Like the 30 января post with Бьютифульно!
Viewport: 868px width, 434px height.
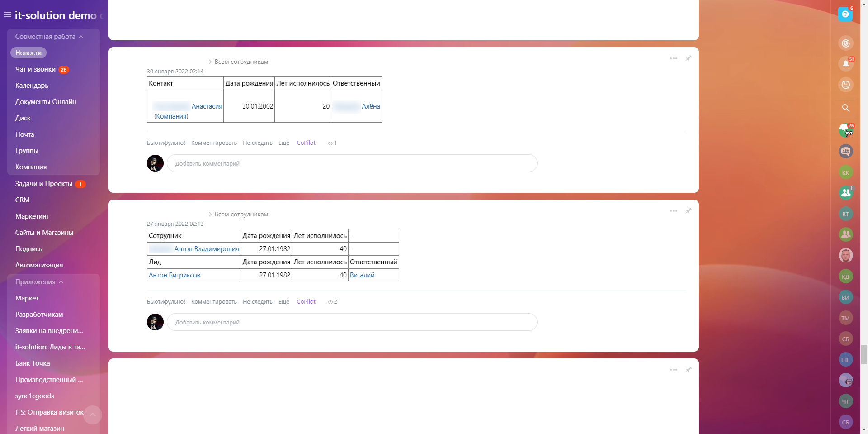166,143
